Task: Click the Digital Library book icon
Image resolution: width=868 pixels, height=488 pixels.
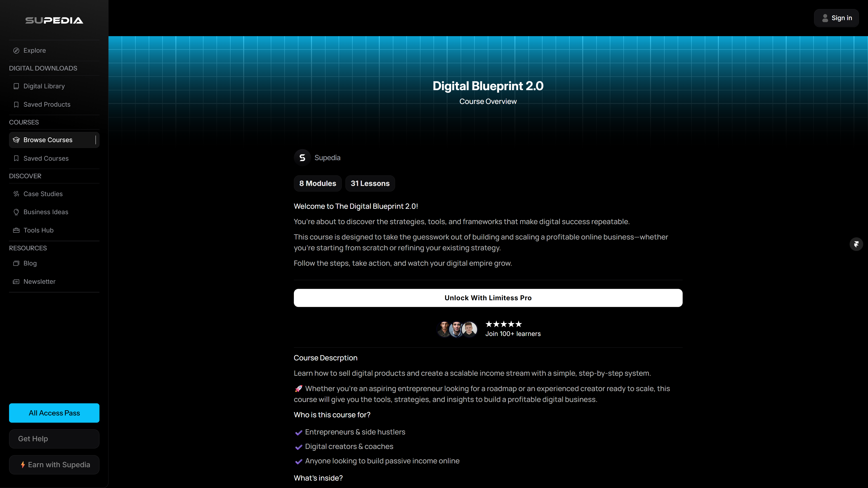Action: click(16, 86)
